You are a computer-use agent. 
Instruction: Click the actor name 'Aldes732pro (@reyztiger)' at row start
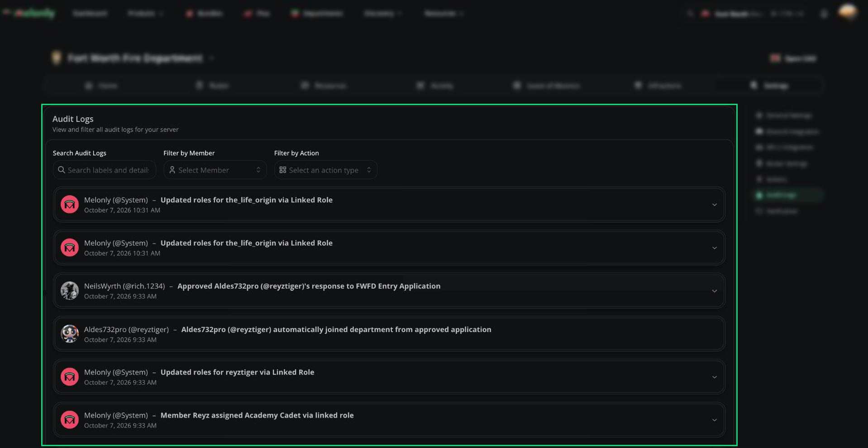tap(126, 329)
